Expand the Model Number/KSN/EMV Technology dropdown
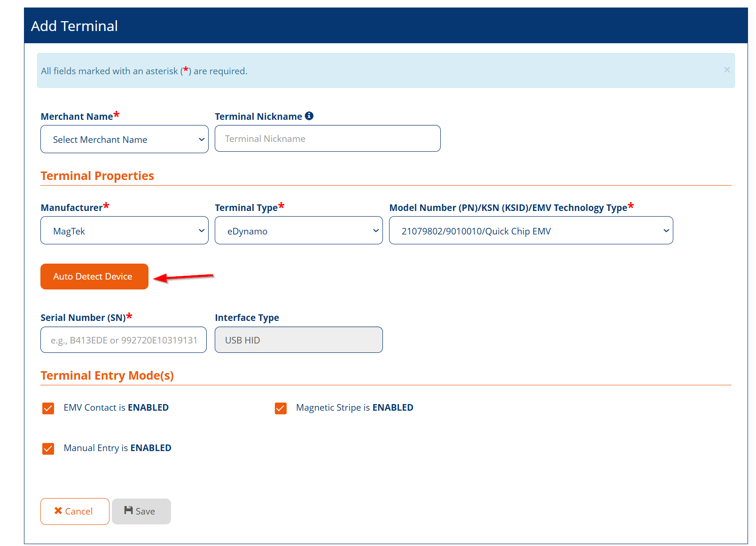 [x=531, y=231]
